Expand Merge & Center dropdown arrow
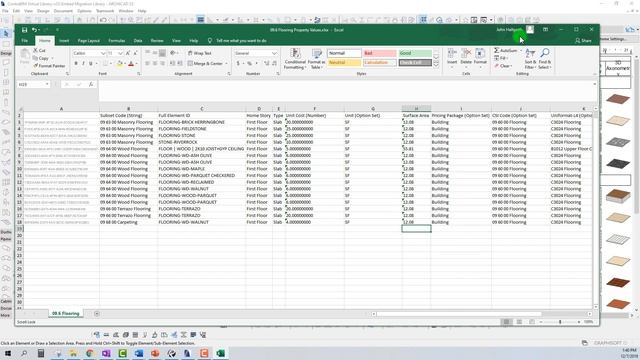 [x=227, y=64]
